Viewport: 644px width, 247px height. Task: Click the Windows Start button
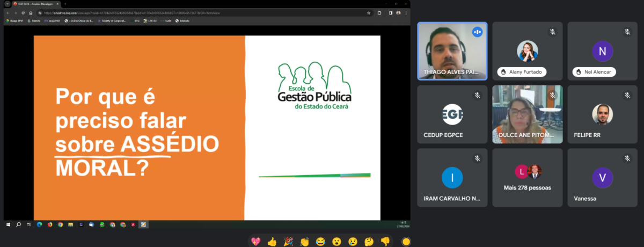point(8,224)
